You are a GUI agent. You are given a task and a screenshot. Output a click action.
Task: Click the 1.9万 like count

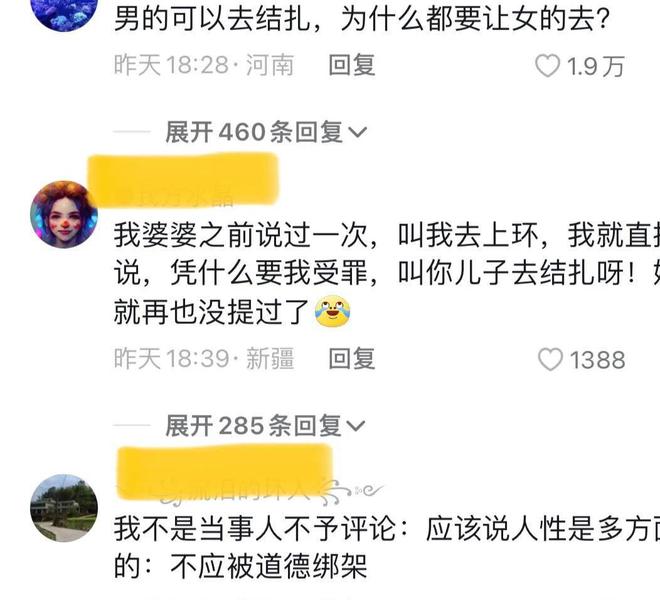coord(595,67)
